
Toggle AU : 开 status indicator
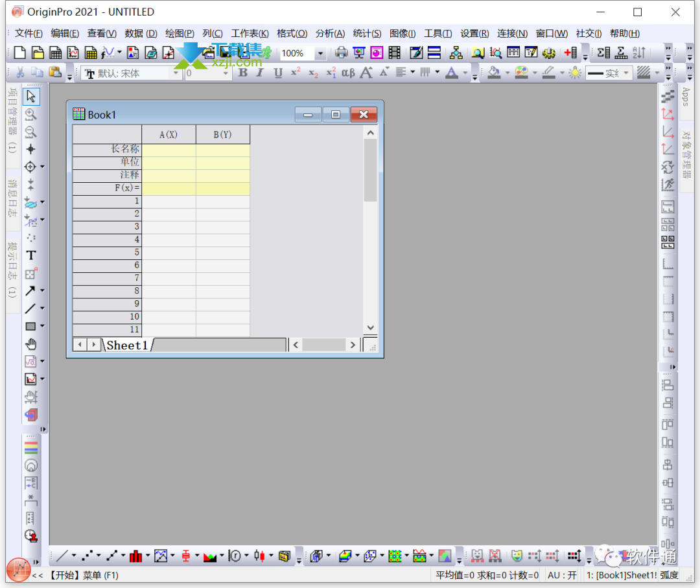click(x=561, y=576)
